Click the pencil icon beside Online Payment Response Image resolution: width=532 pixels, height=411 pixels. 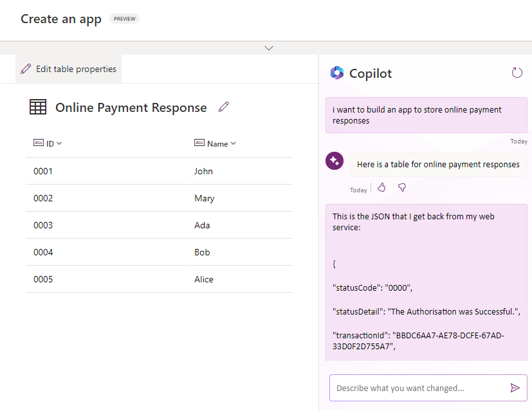[224, 107]
